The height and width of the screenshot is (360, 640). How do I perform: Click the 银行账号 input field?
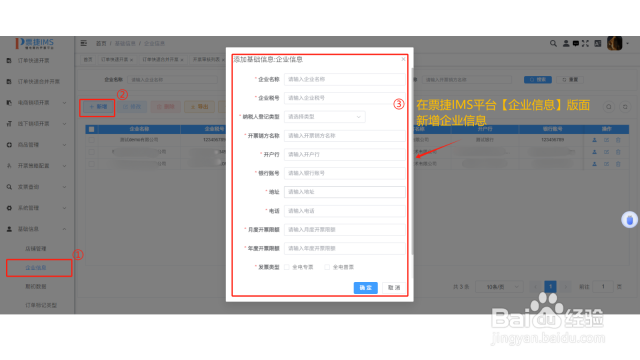[344, 173]
